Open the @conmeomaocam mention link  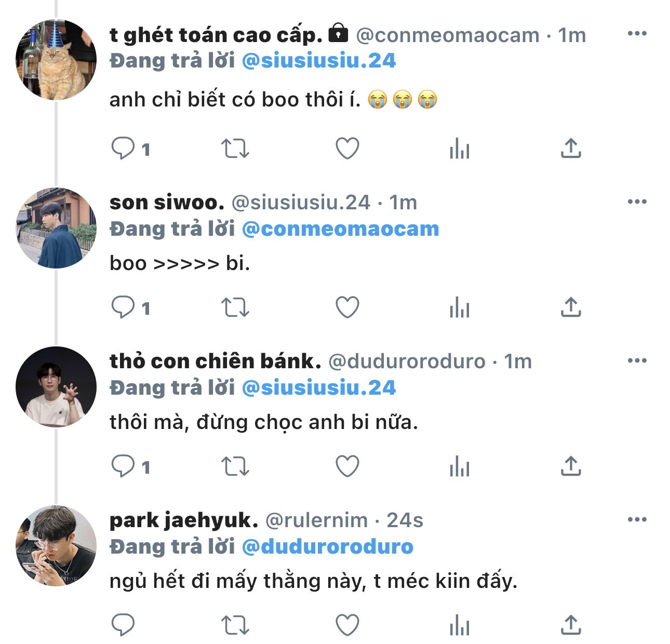coord(341,229)
